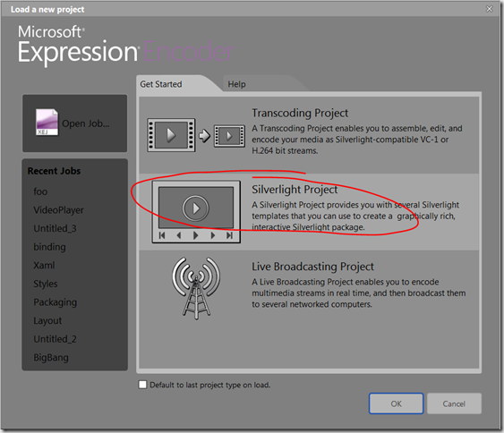Click the Cancel button
The image size is (504, 433).
[454, 403]
